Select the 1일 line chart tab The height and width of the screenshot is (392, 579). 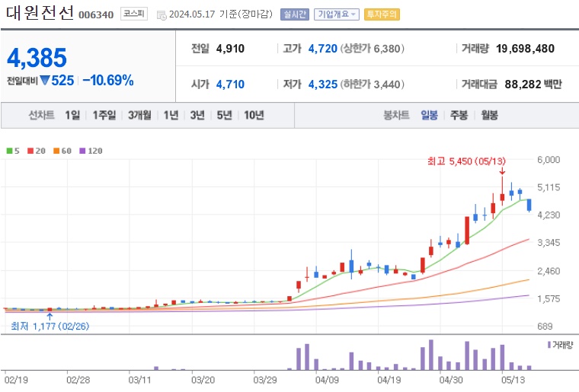pos(72,116)
